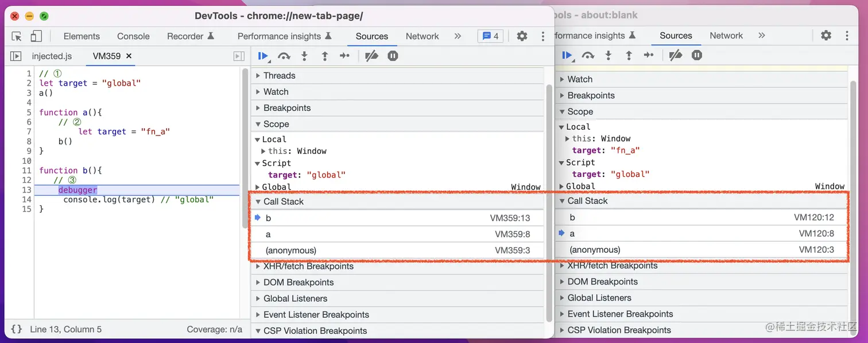Step out in about:blank window
This screenshot has width=868, height=343.
click(629, 55)
